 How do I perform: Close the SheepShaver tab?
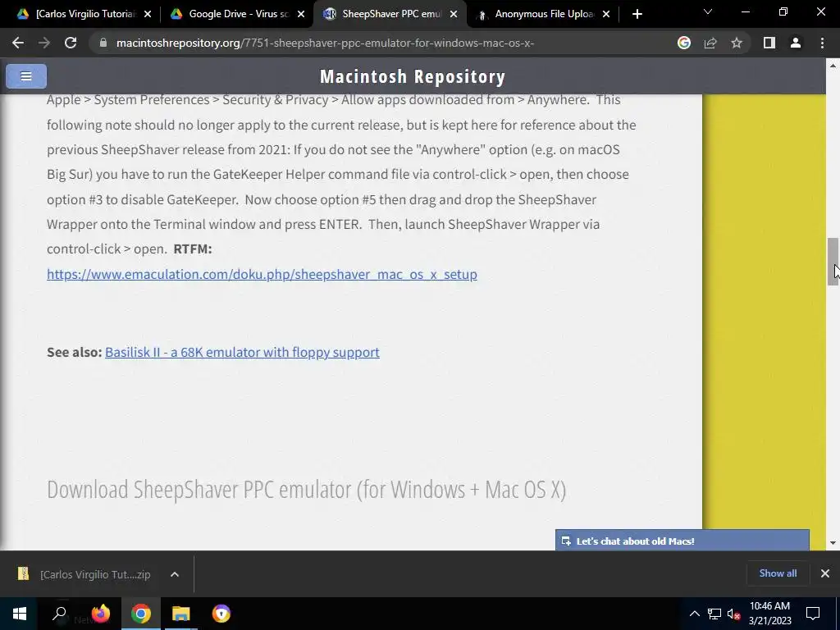pyautogui.click(x=454, y=15)
